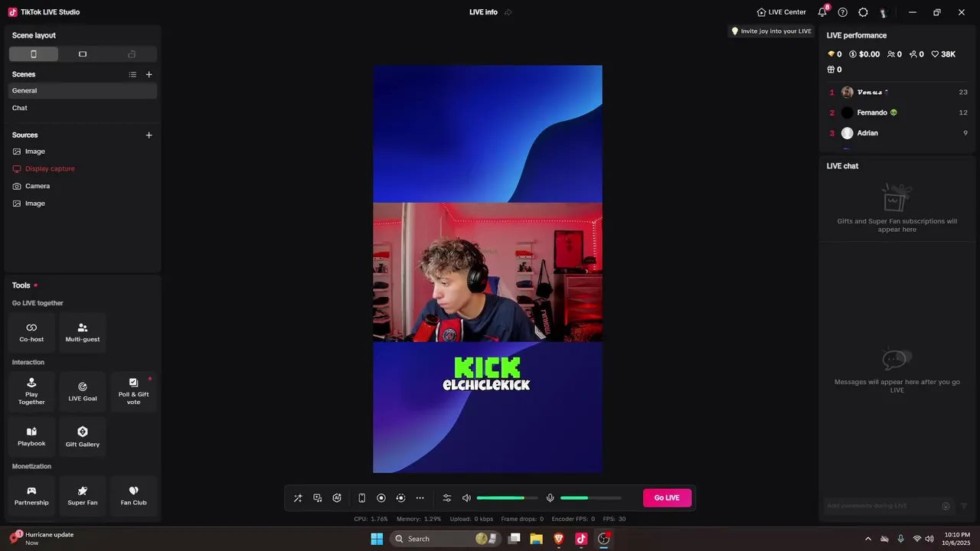
Task: Start recording with the record circle icon
Action: coord(381,498)
